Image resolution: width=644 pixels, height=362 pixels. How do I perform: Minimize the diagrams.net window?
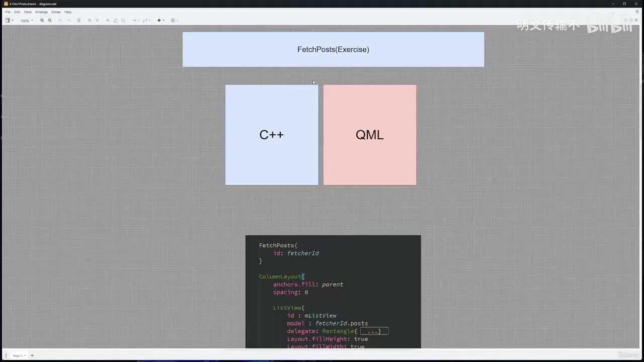pyautogui.click(x=613, y=4)
